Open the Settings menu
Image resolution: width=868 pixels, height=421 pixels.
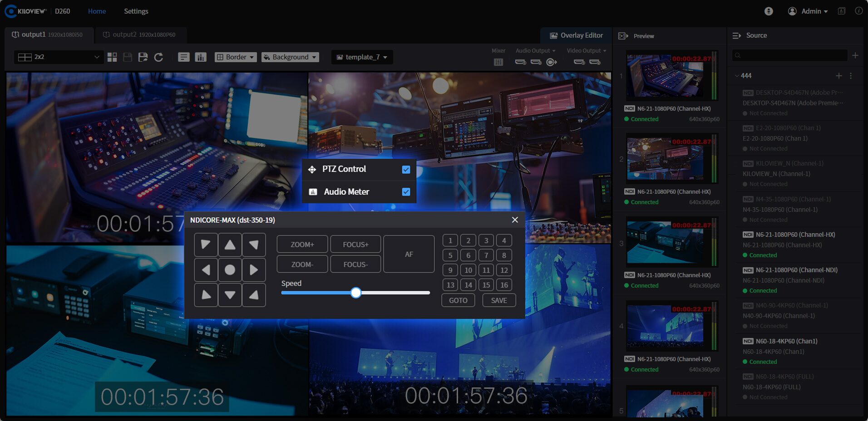click(136, 11)
